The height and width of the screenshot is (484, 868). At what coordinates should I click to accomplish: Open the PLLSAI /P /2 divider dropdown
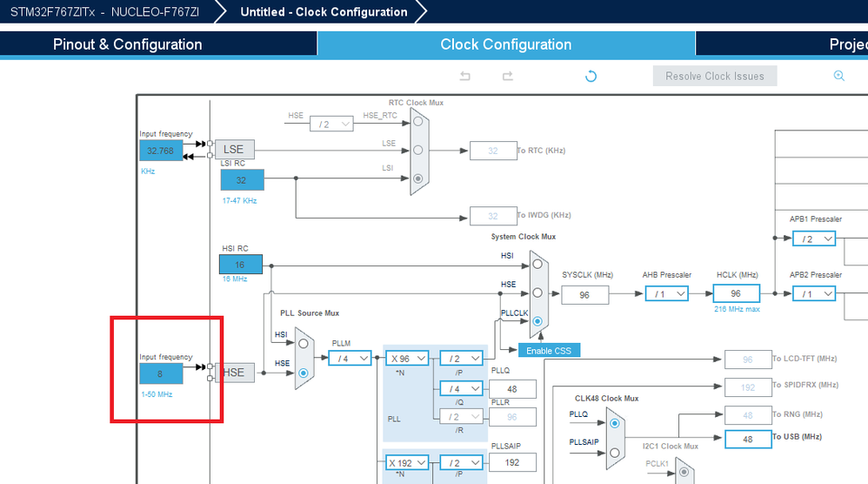[461, 462]
